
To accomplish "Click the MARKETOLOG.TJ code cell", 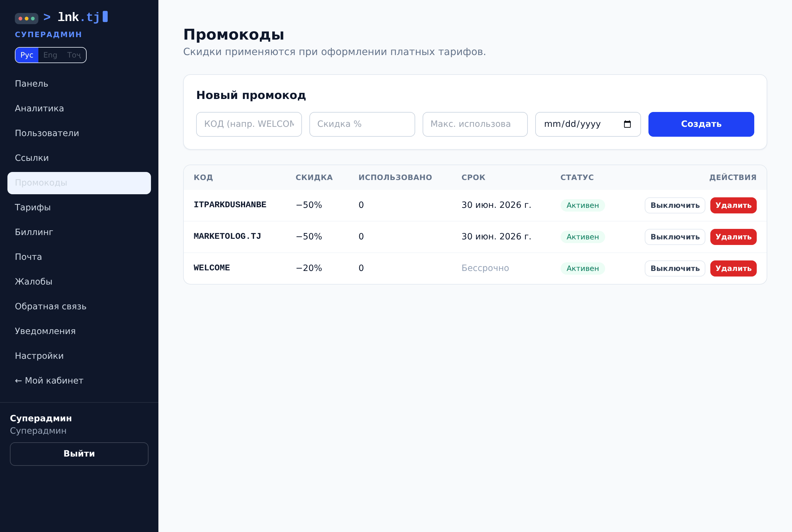I will [227, 237].
